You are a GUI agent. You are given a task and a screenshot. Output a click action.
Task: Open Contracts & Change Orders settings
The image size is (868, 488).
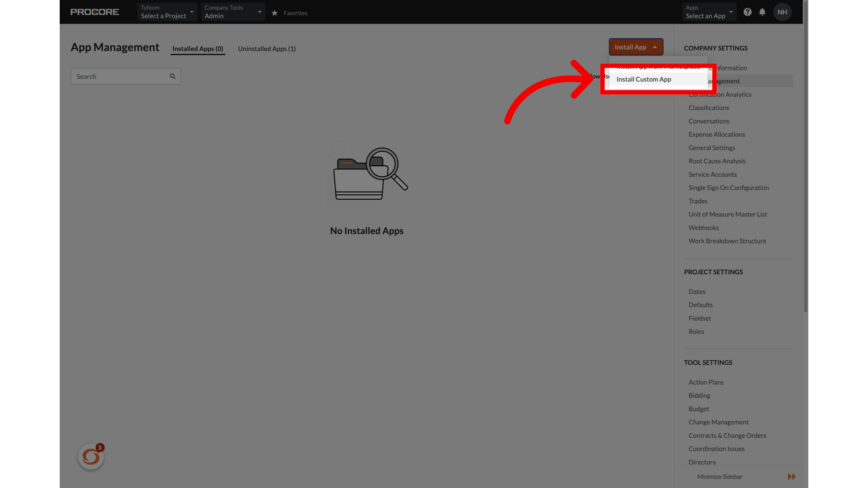tap(727, 436)
